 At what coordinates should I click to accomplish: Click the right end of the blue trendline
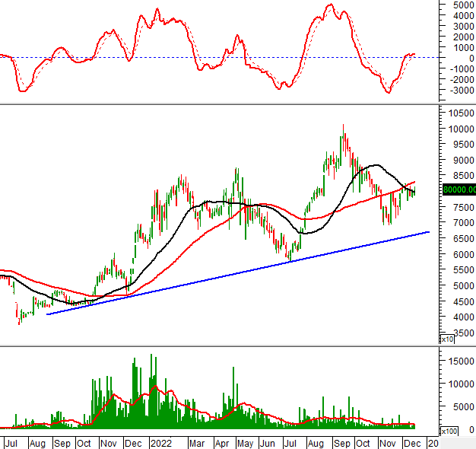[430, 232]
